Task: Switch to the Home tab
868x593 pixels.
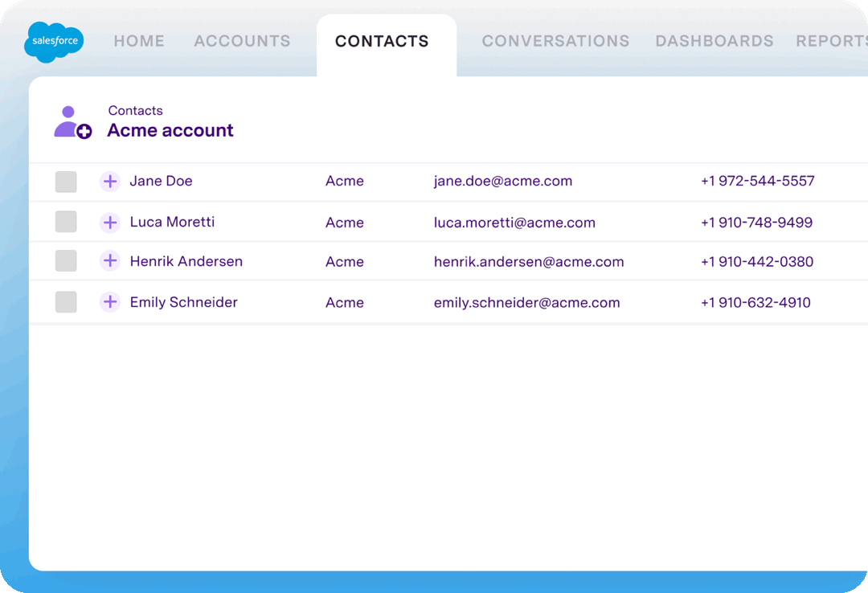Action: [138, 41]
